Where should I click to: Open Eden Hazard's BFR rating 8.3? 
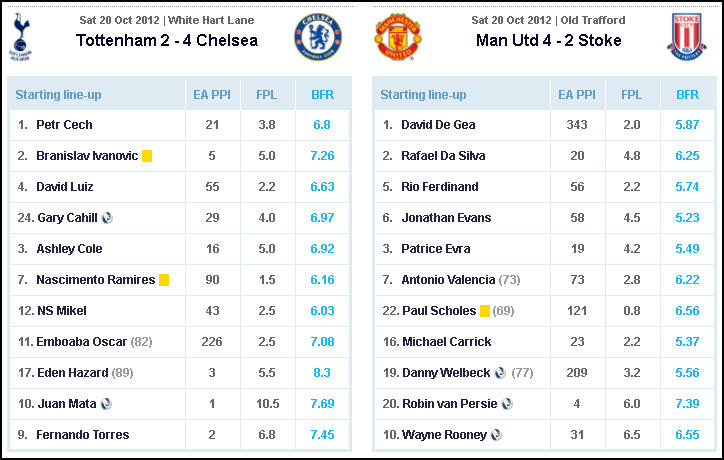click(x=322, y=373)
